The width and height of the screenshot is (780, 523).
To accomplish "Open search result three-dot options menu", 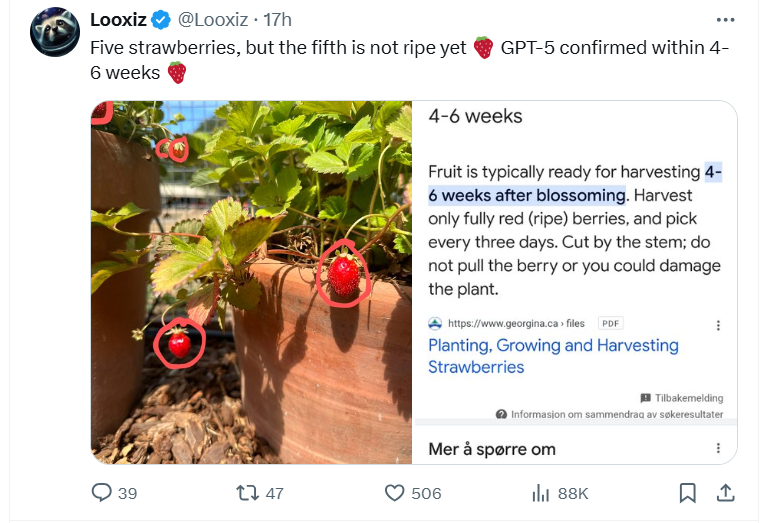I will pos(717,325).
